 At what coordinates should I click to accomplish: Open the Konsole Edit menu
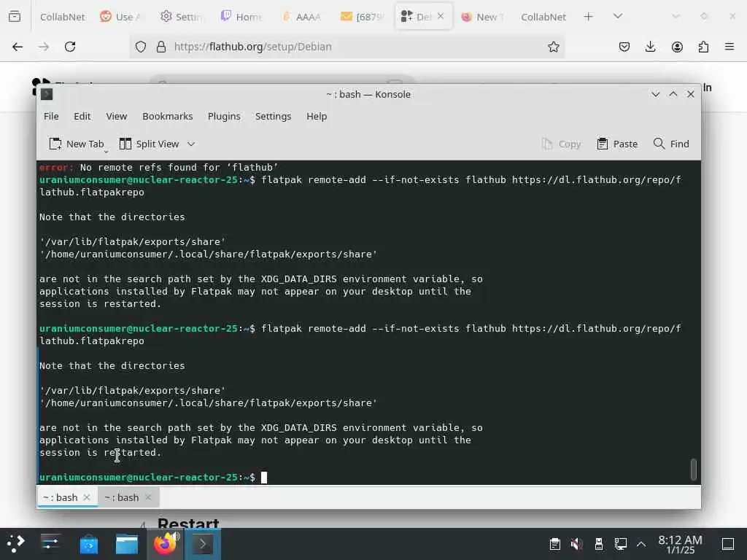coord(82,116)
